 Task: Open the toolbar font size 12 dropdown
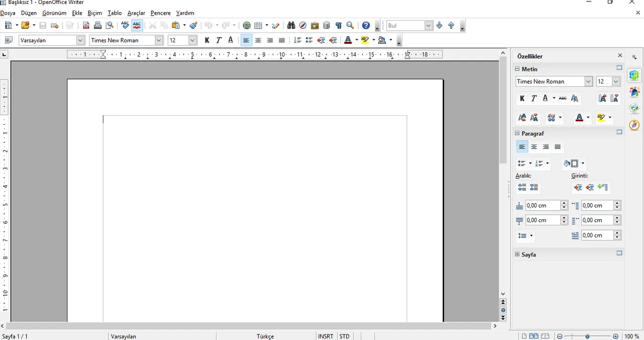pos(192,40)
